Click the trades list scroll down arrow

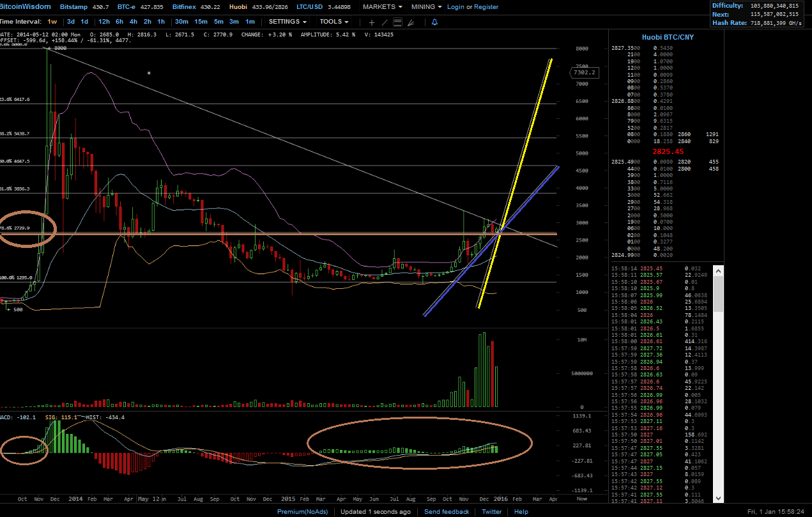(x=719, y=498)
